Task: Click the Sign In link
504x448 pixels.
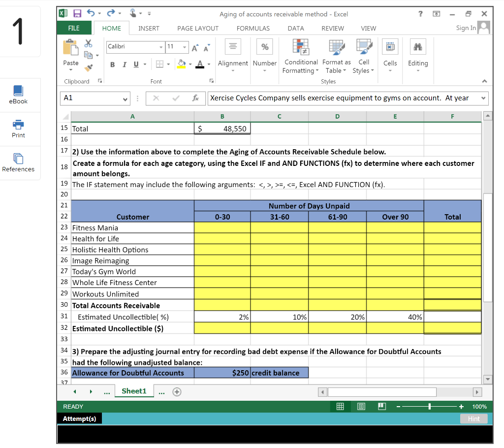Action: (x=466, y=28)
